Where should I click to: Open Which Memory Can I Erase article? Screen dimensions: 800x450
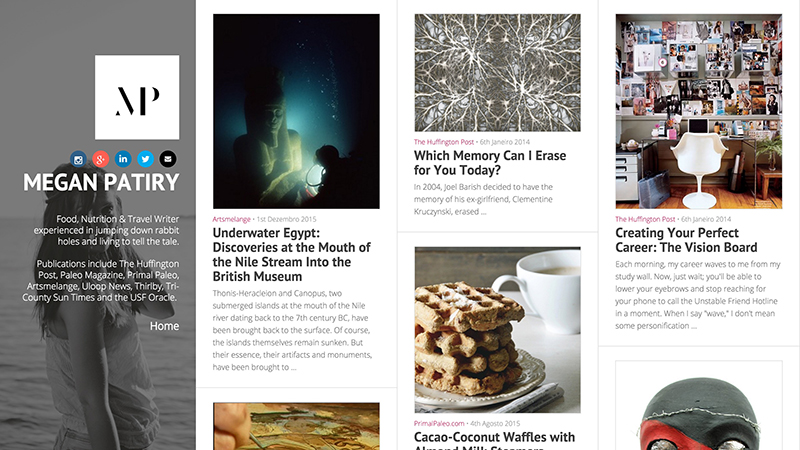490,163
